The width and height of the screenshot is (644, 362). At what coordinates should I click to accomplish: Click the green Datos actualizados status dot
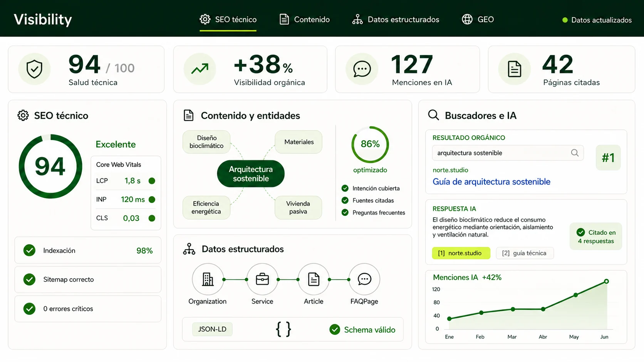565,20
